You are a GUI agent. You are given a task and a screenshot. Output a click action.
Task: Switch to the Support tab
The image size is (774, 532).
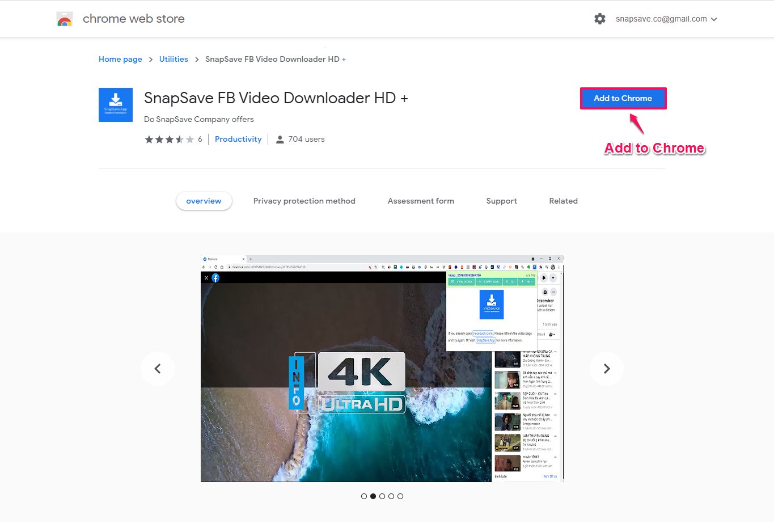pyautogui.click(x=502, y=201)
